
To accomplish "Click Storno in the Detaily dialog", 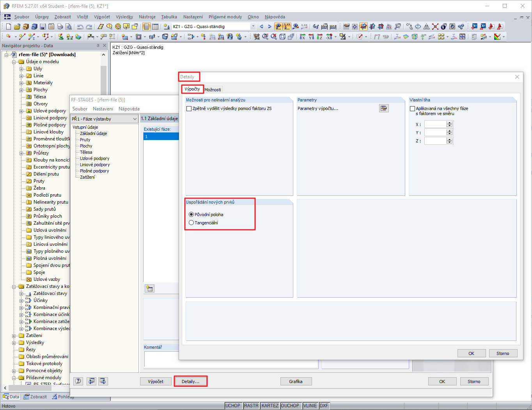I will click(x=503, y=353).
